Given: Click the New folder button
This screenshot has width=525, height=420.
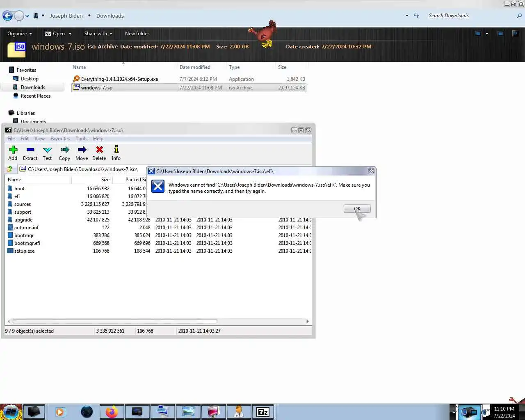Looking at the screenshot, I should [x=137, y=34].
